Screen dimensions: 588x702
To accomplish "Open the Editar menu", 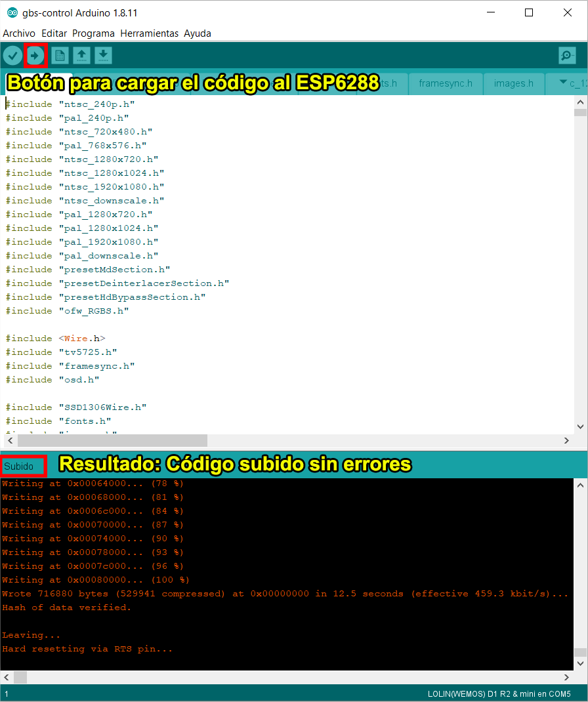I will [x=54, y=33].
